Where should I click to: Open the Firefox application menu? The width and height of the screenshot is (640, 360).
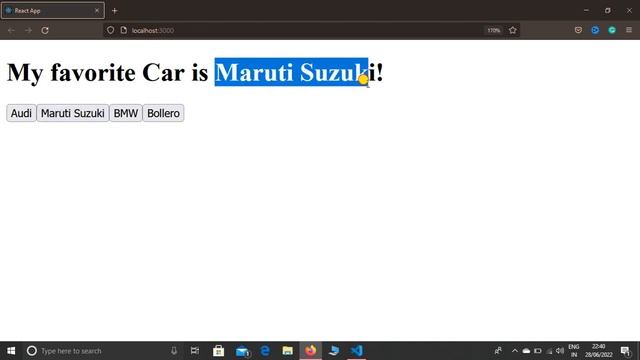tap(629, 30)
